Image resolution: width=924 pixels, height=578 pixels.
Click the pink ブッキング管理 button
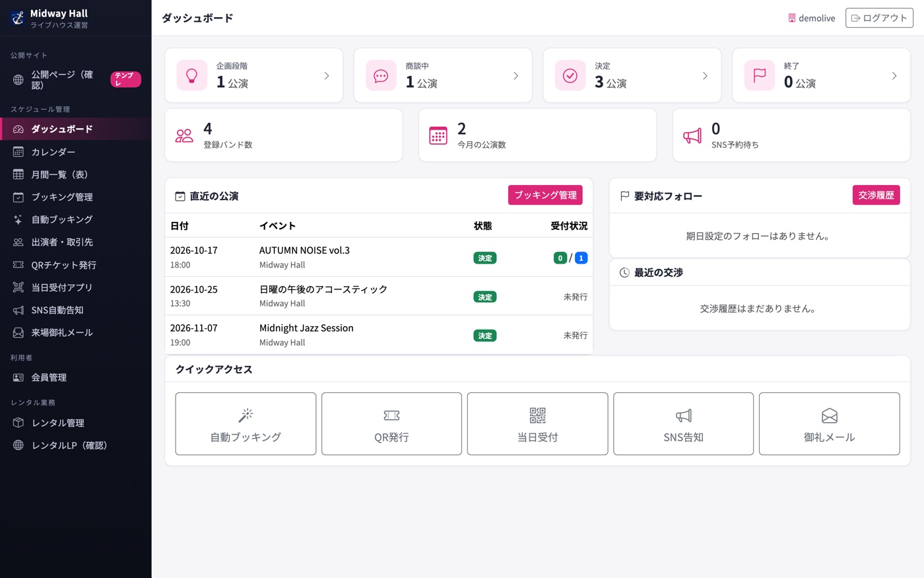tap(545, 195)
